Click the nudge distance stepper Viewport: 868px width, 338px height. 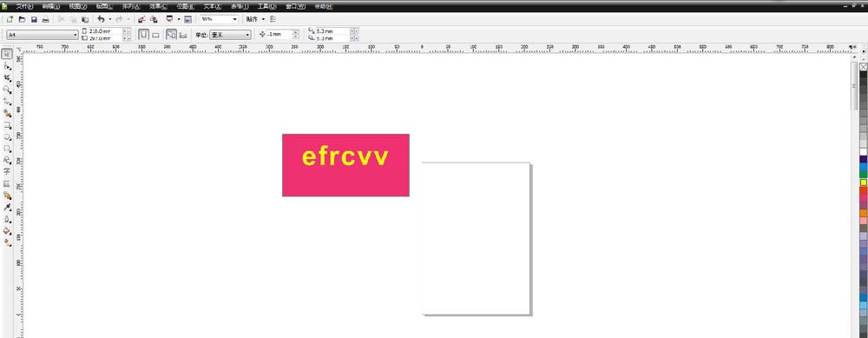click(296, 35)
